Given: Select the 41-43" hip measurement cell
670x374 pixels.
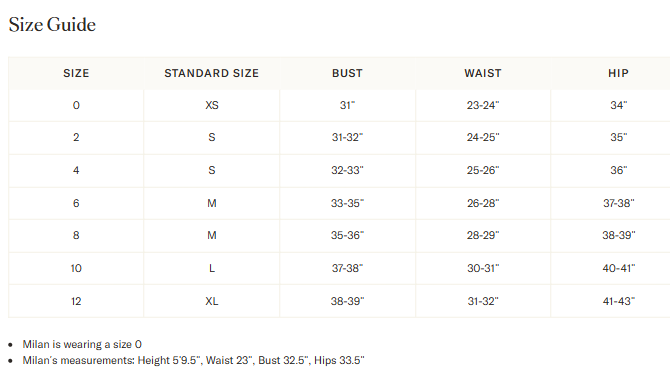Looking at the screenshot, I should pyautogui.click(x=618, y=301).
